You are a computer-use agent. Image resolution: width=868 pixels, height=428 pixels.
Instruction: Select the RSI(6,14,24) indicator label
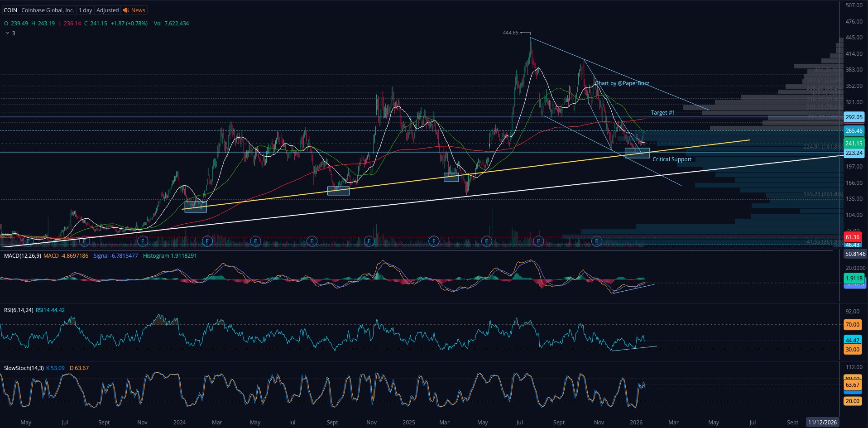(19, 310)
